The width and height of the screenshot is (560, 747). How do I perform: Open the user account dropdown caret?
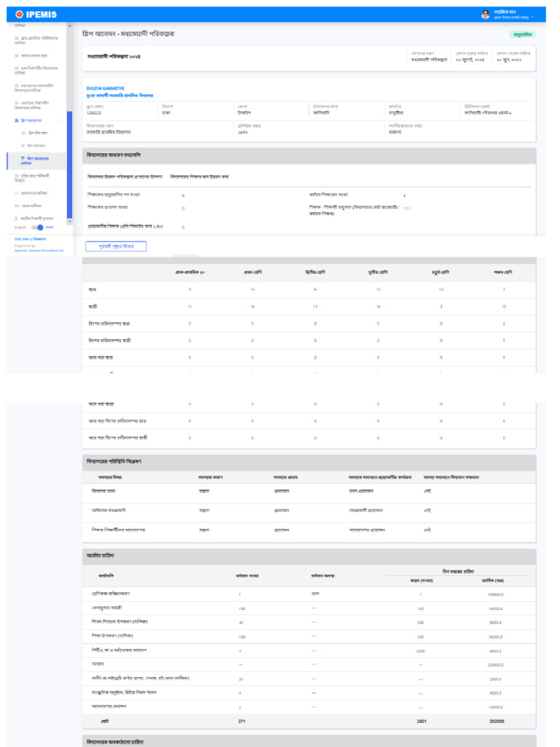532,18
